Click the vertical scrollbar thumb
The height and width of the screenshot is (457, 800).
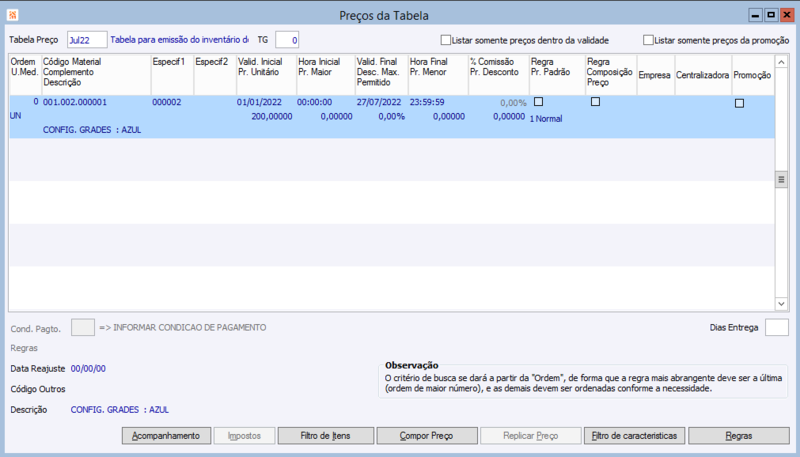781,180
